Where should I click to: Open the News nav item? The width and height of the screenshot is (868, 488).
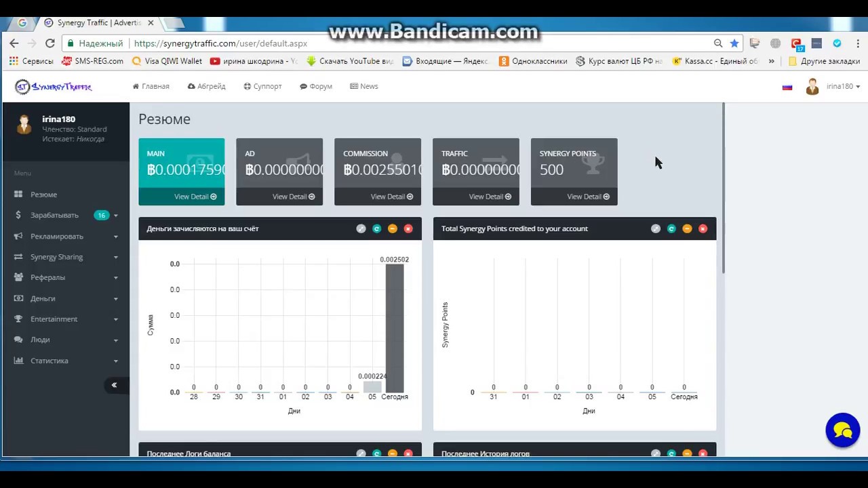tap(364, 87)
